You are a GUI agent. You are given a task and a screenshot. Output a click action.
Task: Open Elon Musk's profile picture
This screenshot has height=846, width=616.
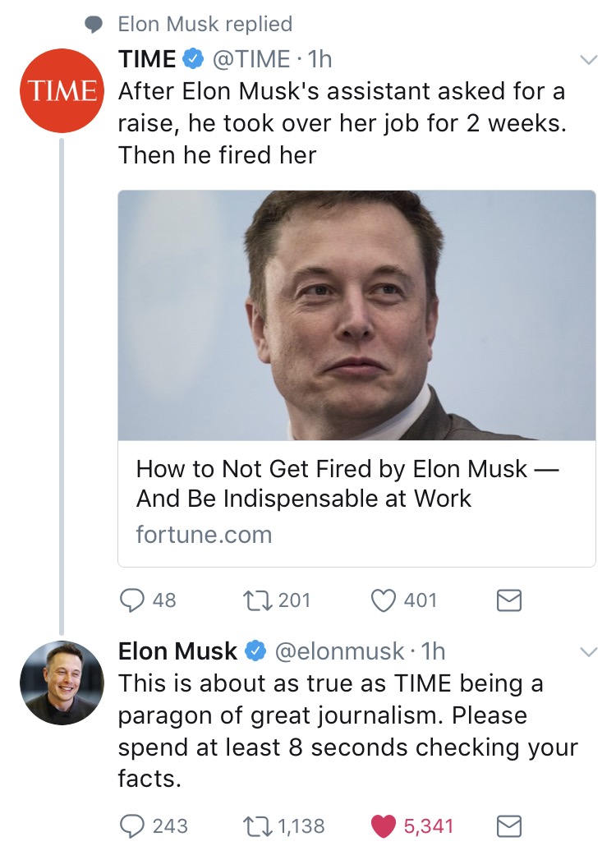pyautogui.click(x=62, y=681)
